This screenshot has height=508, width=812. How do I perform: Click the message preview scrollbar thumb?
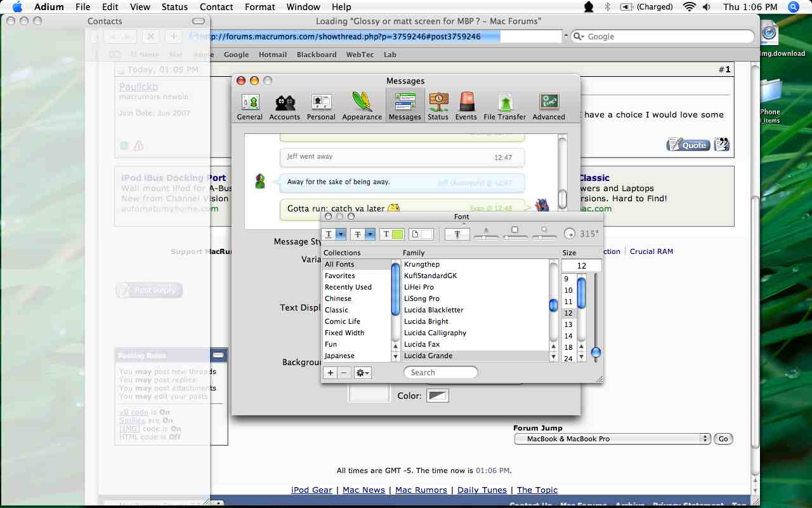pos(562,199)
